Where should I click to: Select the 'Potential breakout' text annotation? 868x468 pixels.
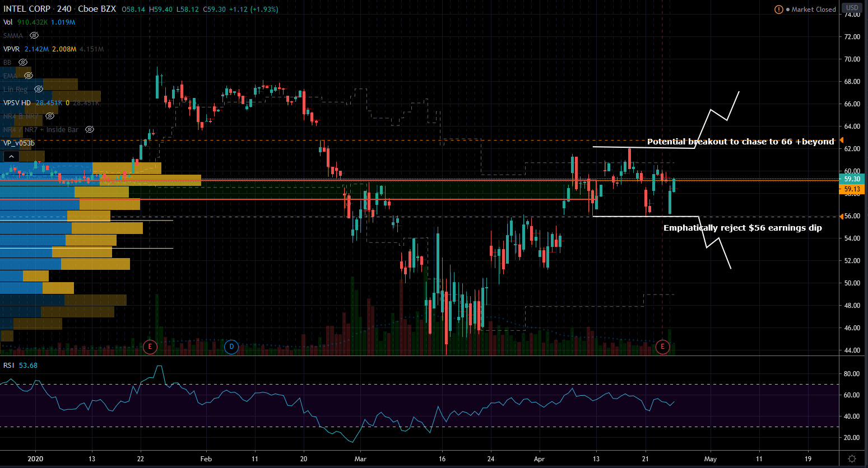point(740,142)
